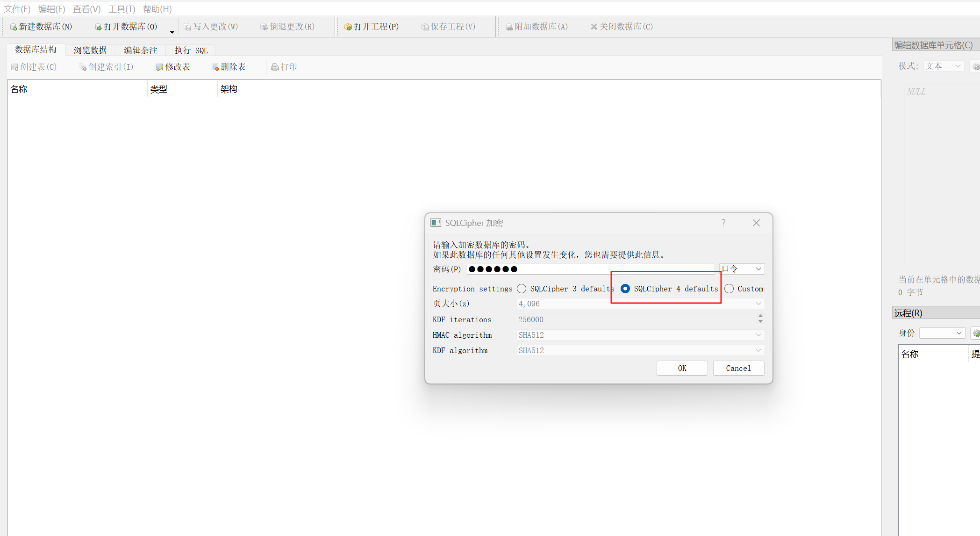Viewport: 980px width, 536px height.
Task: Click Cancel in SQLCipher dialog
Action: [738, 368]
